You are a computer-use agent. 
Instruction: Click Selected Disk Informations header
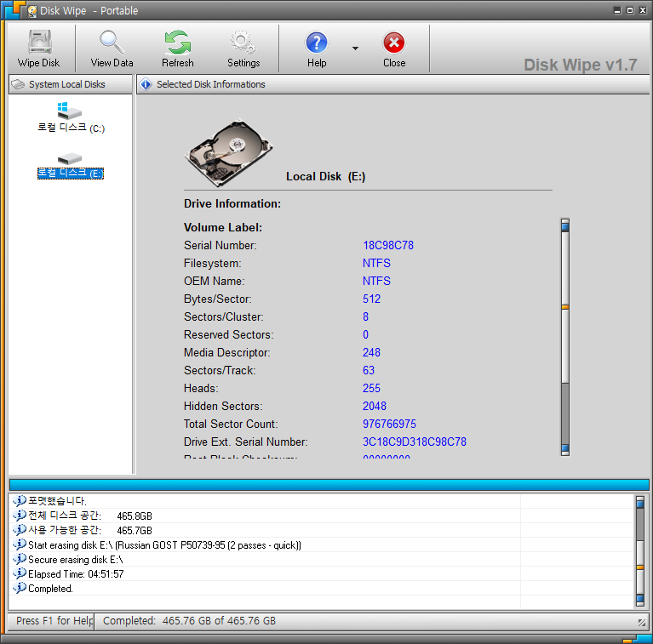[x=211, y=84]
